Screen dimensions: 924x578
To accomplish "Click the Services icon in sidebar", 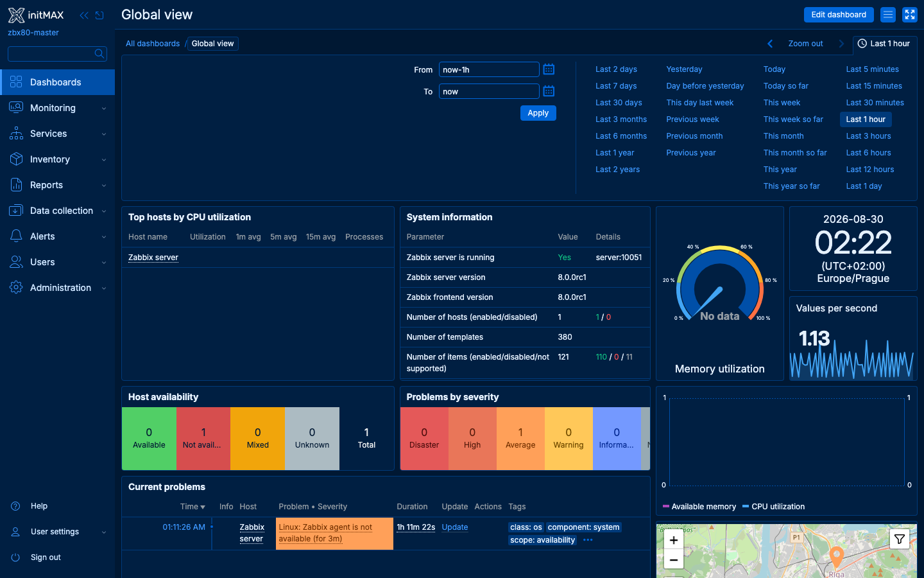I will click(x=16, y=134).
